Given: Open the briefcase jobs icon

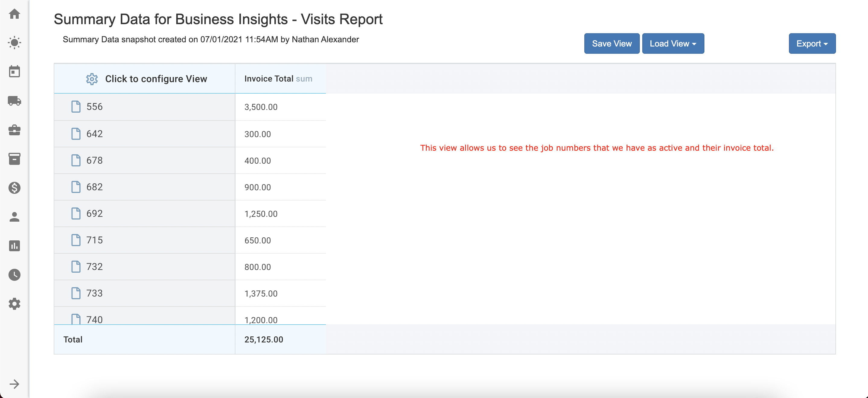Looking at the screenshot, I should click(x=14, y=130).
